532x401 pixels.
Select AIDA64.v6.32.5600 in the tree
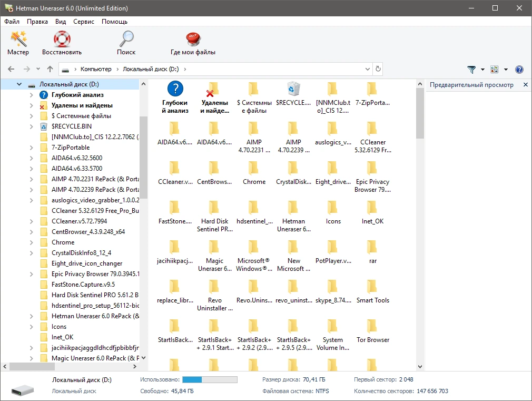pyautogui.click(x=77, y=158)
